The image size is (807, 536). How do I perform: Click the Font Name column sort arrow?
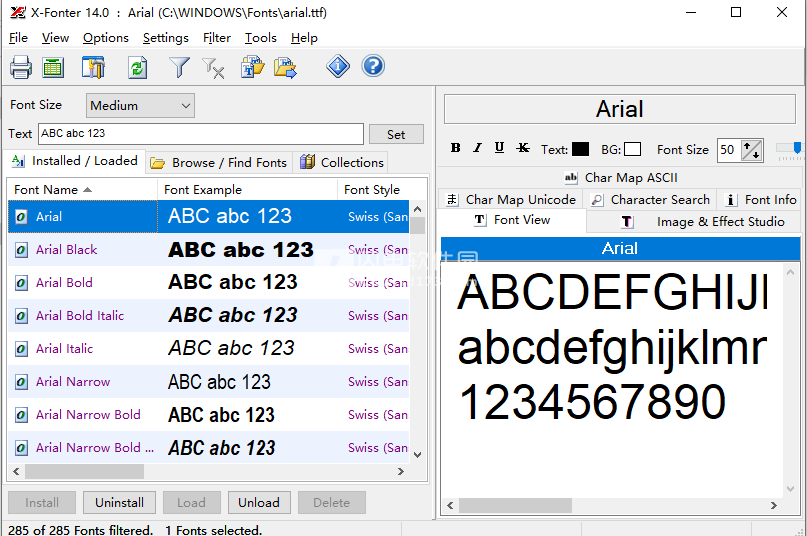87,189
